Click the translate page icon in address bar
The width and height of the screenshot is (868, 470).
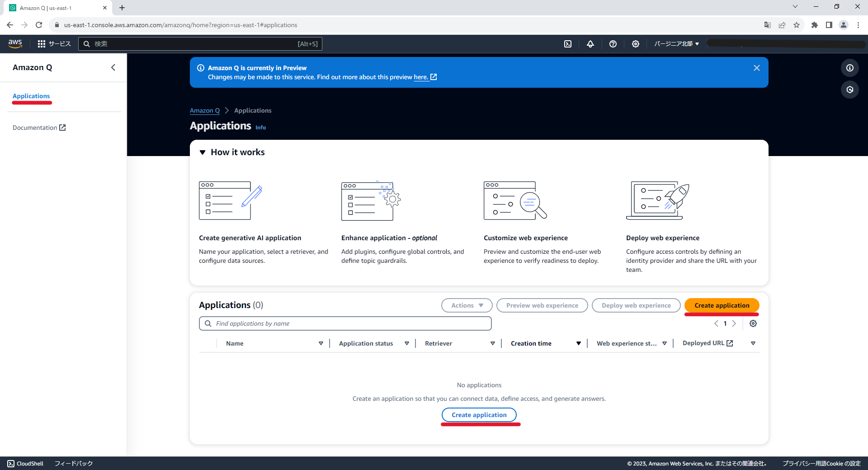tap(767, 25)
